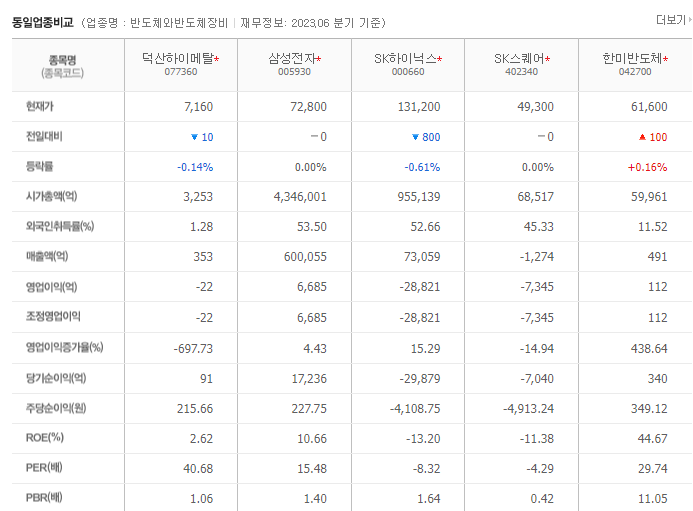This screenshot has height=511, width=693.
Task: Click the 영업이익(억) row label
Action: [51, 287]
